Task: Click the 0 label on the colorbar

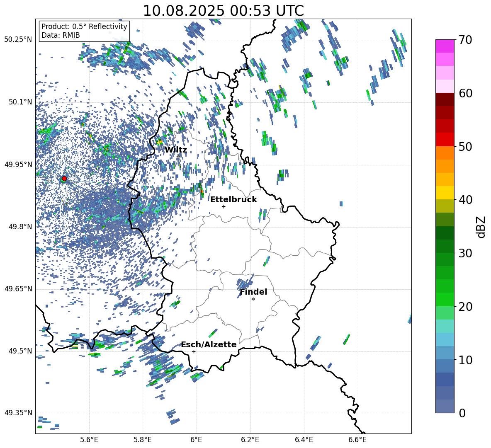Action: point(462,413)
